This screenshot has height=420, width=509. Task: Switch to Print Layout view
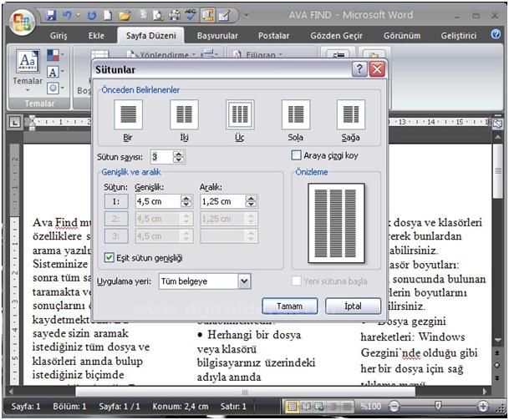293,406
